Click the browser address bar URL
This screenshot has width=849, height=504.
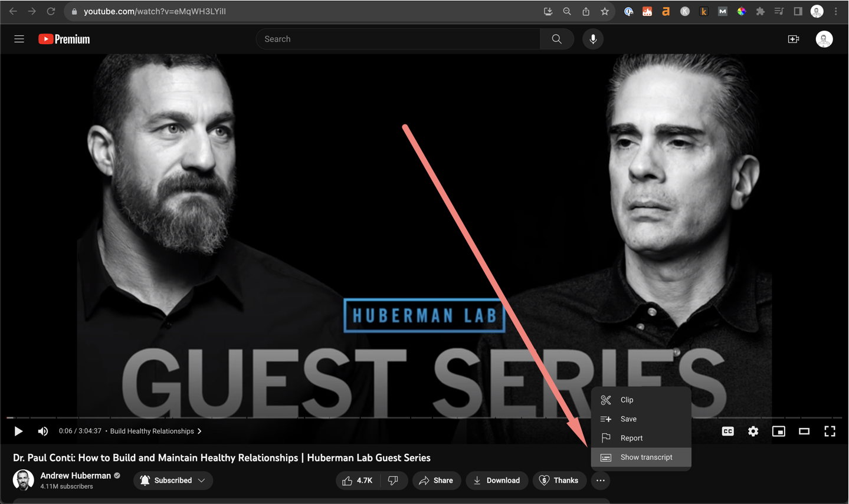pos(155,11)
